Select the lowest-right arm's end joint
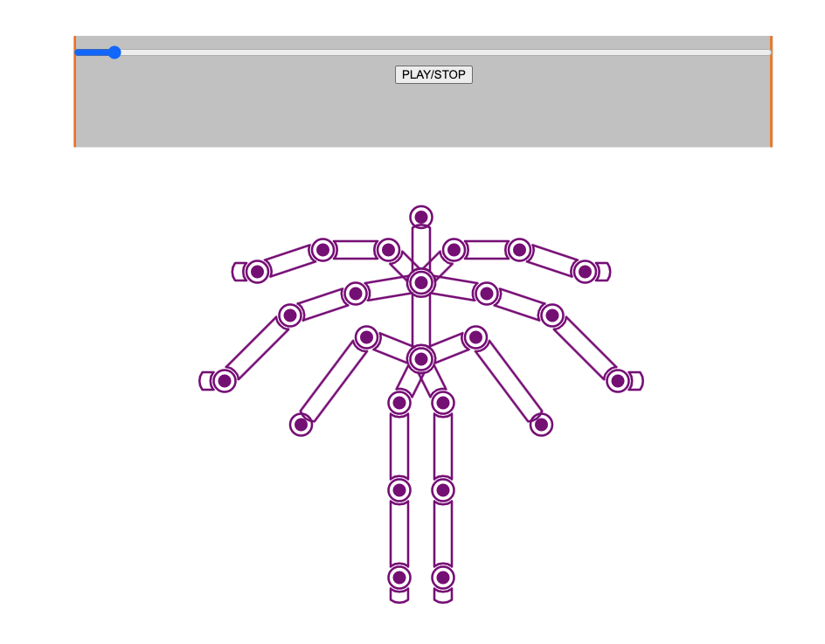The height and width of the screenshot is (644, 825). tap(541, 425)
